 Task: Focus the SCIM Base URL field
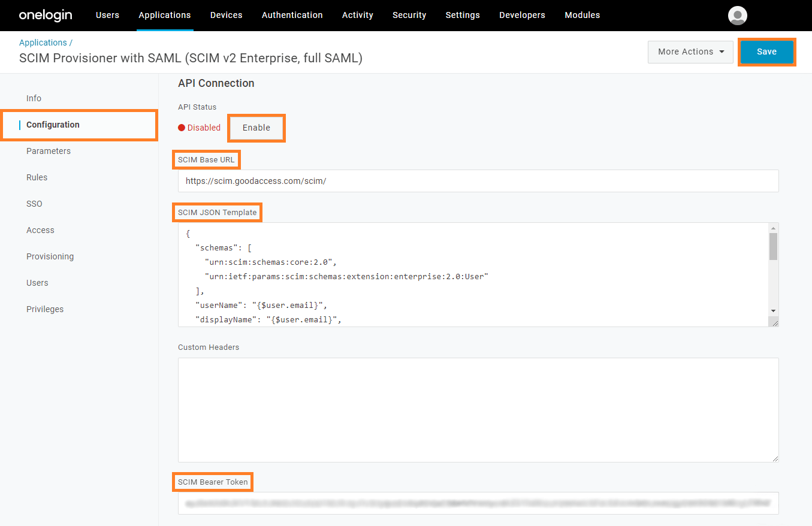click(x=478, y=181)
